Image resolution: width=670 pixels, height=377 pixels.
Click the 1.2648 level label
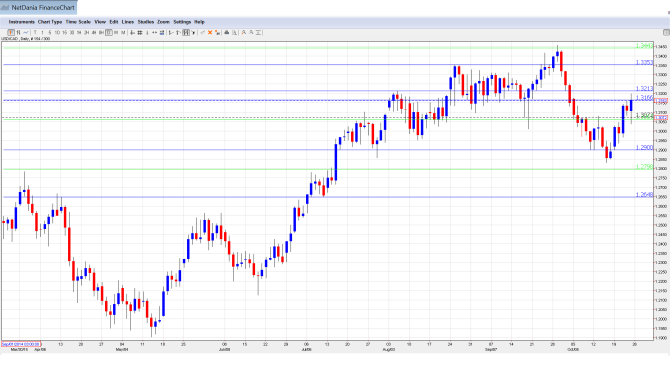644,194
